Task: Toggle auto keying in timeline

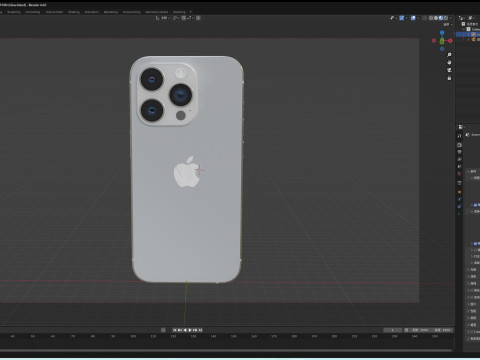Action: pos(163,330)
